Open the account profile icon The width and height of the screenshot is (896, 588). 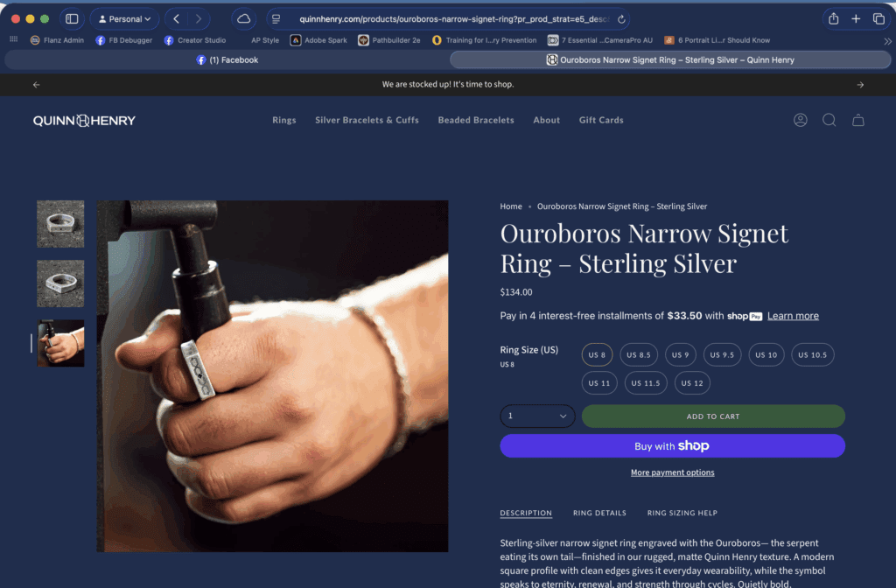pos(800,120)
